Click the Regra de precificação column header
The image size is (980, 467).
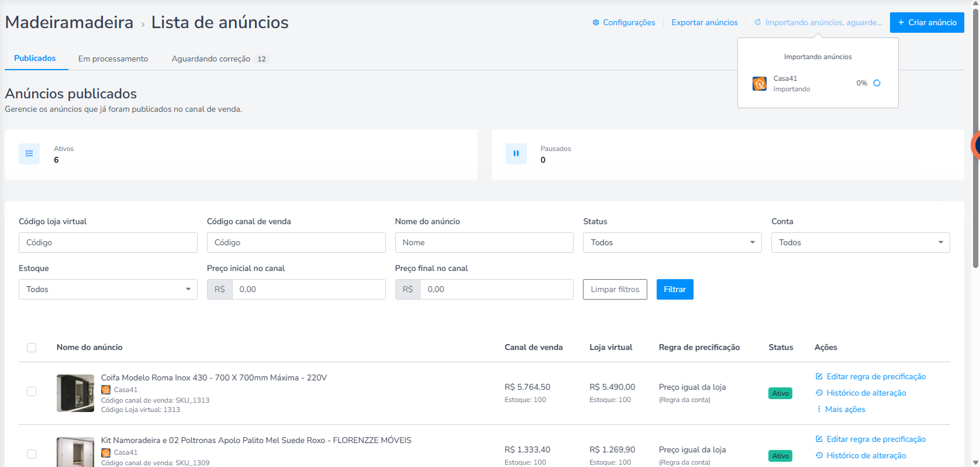(699, 347)
